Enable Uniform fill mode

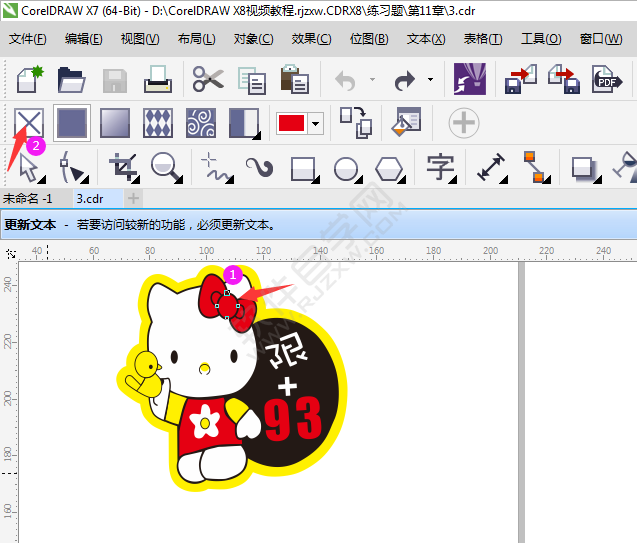tap(72, 123)
